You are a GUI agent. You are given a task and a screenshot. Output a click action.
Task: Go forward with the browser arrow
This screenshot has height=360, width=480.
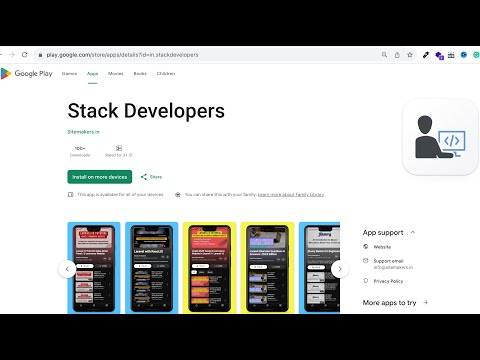coord(12,55)
